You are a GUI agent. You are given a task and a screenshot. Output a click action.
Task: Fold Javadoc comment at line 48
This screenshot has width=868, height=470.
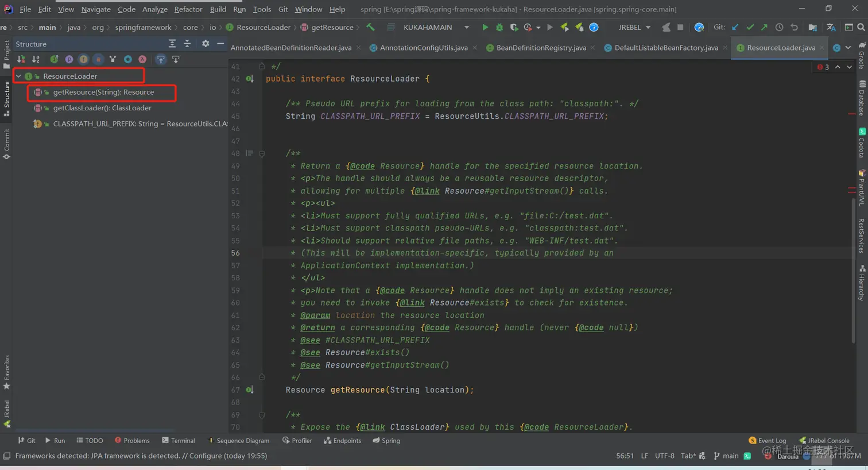262,153
